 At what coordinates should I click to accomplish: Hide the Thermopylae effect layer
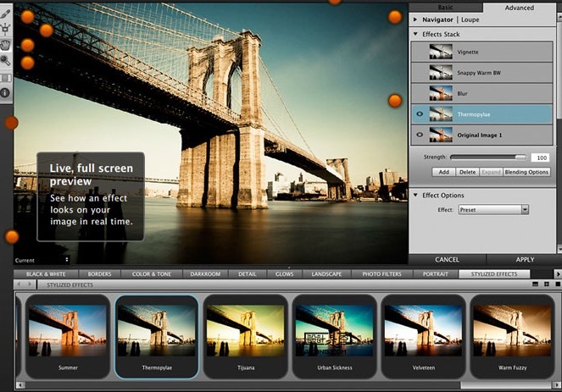[420, 113]
